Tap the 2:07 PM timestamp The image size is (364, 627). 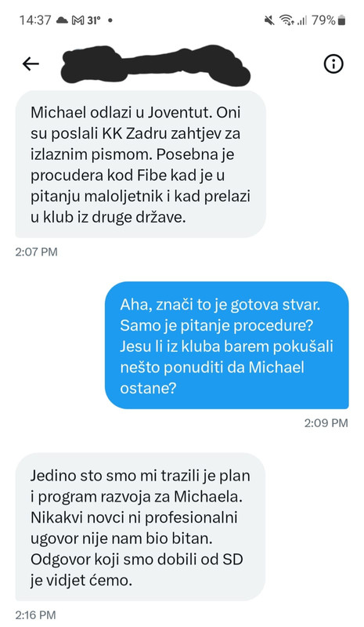pyautogui.click(x=36, y=252)
